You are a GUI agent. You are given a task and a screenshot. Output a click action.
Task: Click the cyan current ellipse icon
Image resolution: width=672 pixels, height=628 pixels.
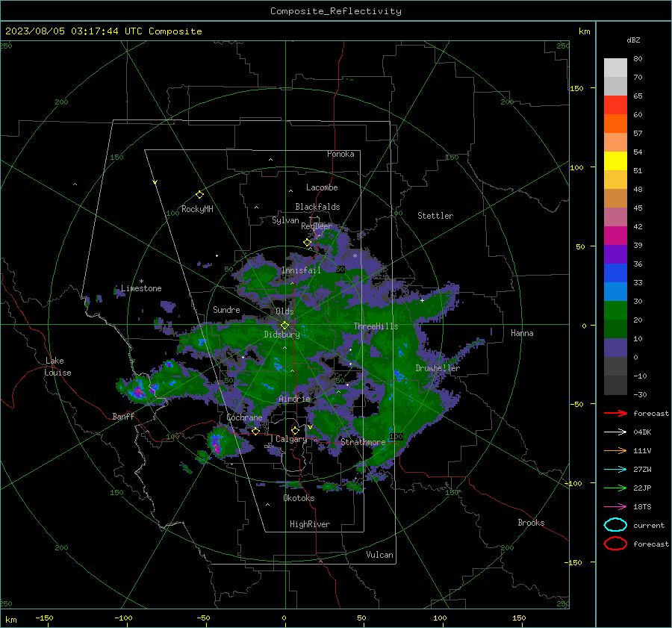tap(615, 525)
